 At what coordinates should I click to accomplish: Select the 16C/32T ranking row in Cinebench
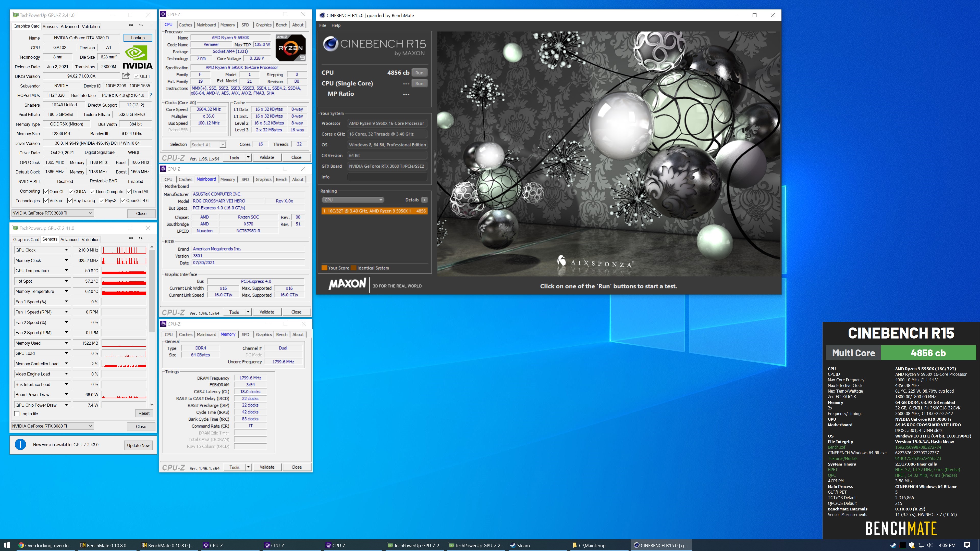point(374,211)
